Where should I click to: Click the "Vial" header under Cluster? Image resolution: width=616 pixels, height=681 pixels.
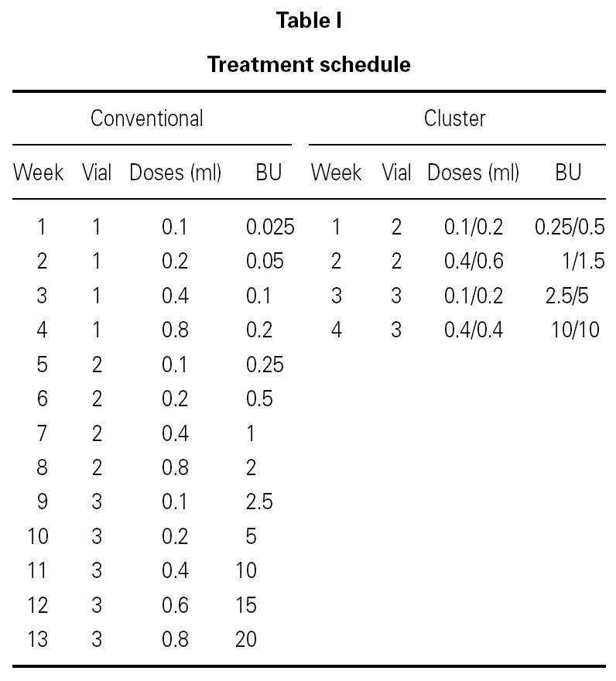[x=396, y=173]
